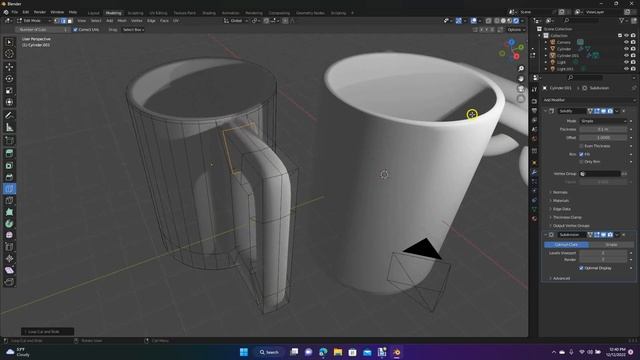Open the Modifiers wrench properties tab
Viewport: 640px width, 360px height.
point(534,172)
